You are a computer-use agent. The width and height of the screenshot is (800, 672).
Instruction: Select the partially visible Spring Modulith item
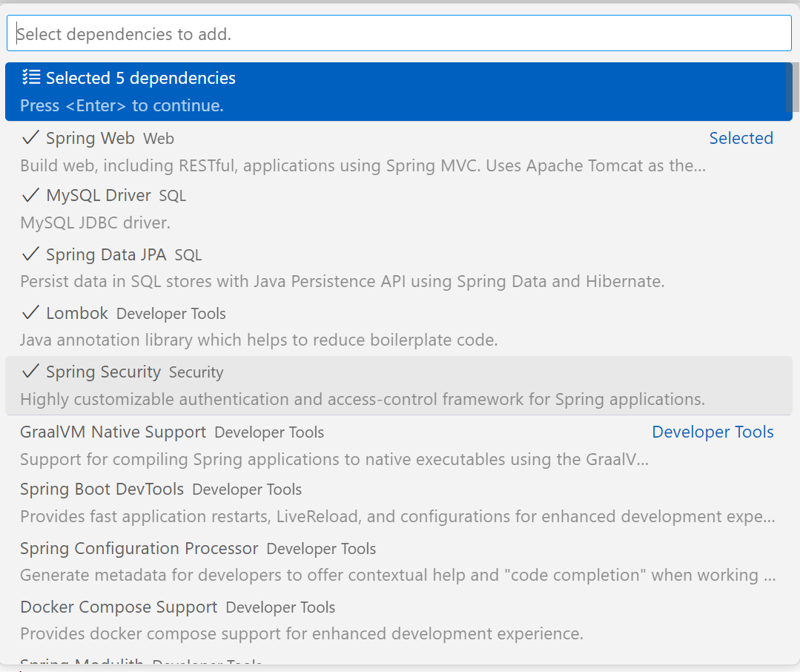click(82, 662)
